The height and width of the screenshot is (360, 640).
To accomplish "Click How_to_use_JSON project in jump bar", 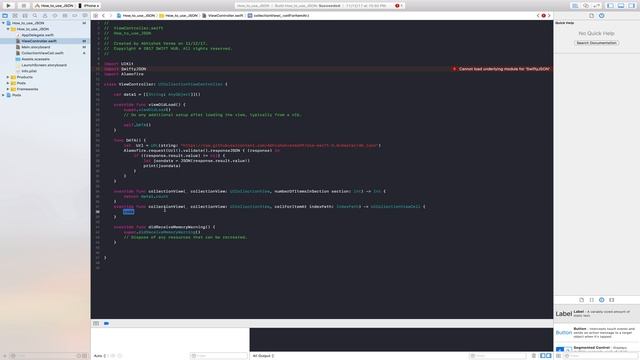I will (x=136, y=16).
